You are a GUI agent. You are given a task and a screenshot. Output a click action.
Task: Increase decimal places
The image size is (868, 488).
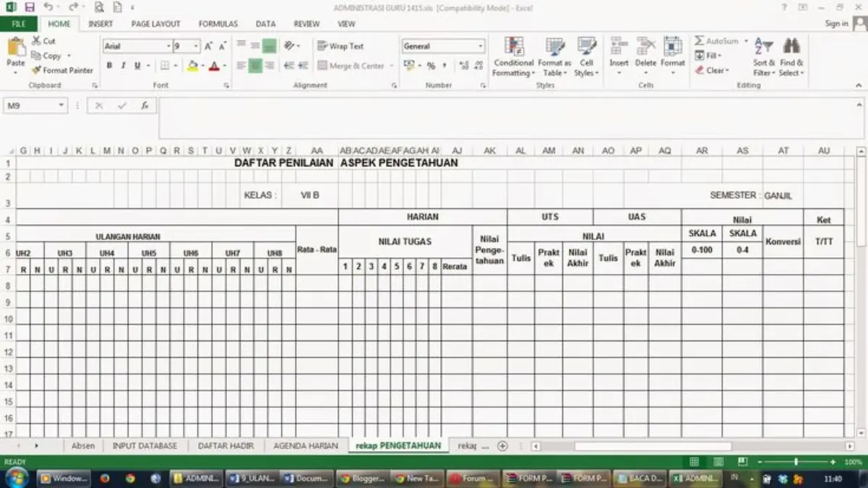[463, 66]
